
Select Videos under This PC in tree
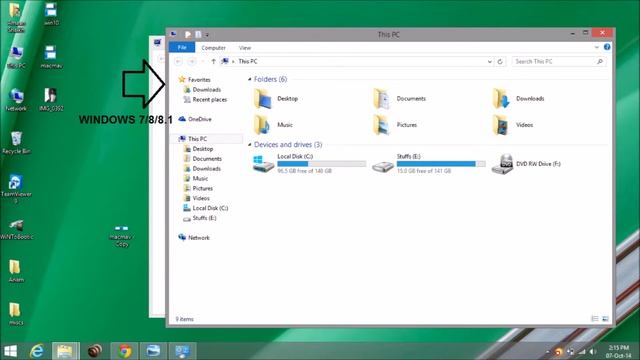[x=196, y=198]
